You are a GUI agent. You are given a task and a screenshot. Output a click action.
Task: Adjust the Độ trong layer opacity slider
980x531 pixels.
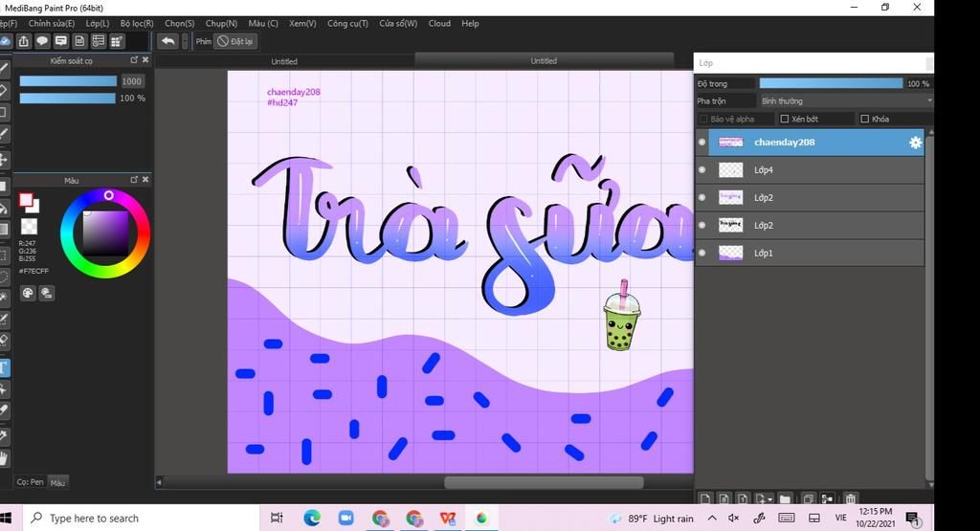tap(831, 83)
